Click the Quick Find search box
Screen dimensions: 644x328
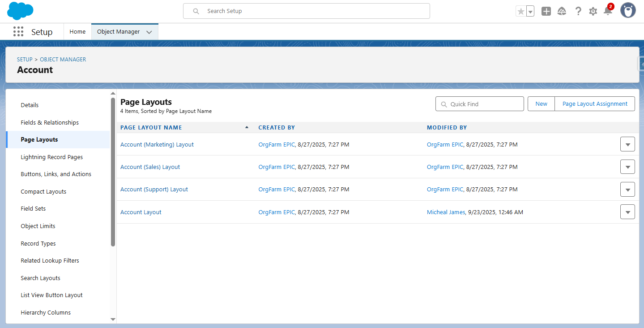click(x=480, y=104)
